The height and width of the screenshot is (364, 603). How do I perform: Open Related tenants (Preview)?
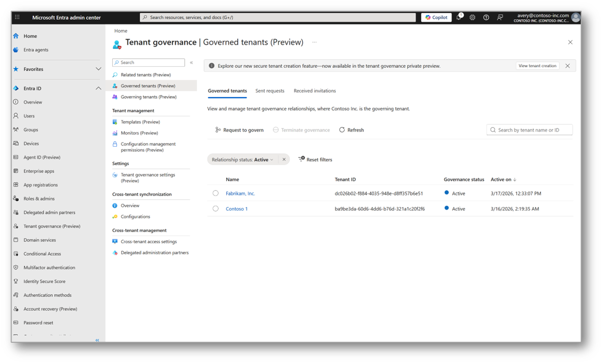(x=146, y=75)
